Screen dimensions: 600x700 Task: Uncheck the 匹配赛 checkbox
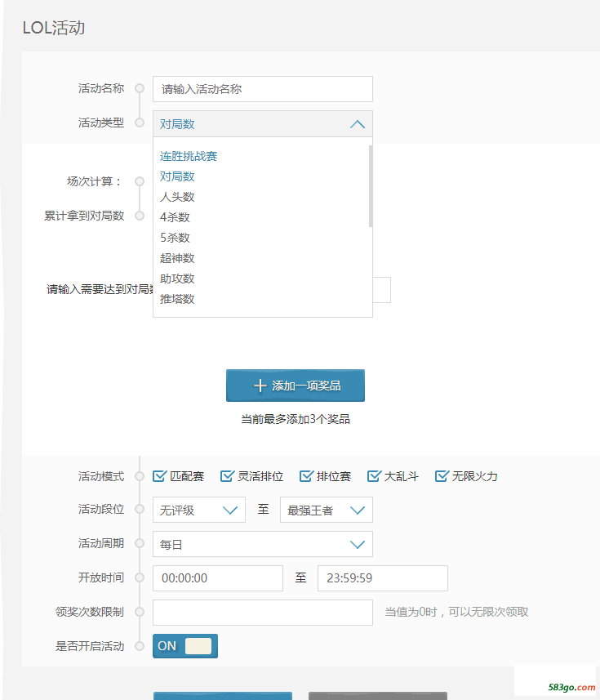pos(159,476)
